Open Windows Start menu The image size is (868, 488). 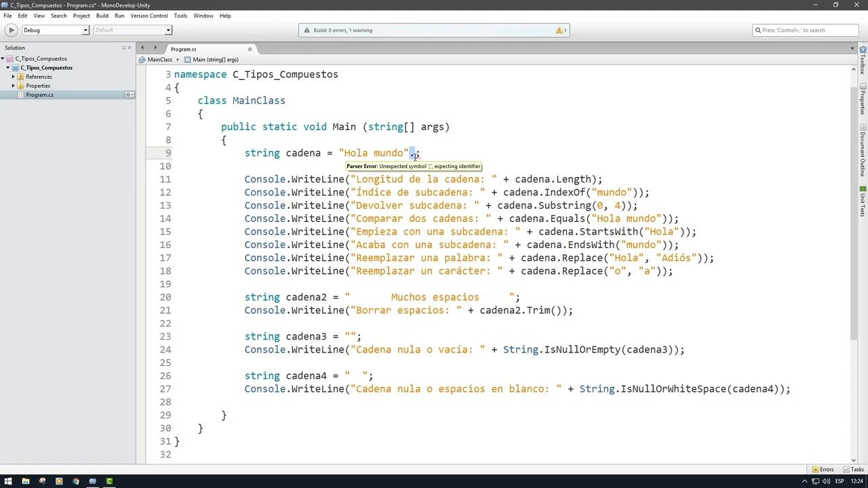[9, 481]
